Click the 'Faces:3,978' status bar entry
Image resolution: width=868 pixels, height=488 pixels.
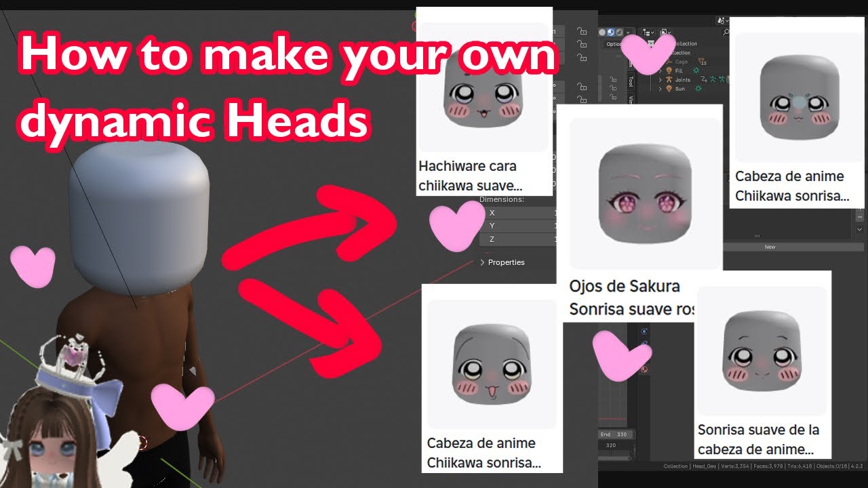click(768, 466)
